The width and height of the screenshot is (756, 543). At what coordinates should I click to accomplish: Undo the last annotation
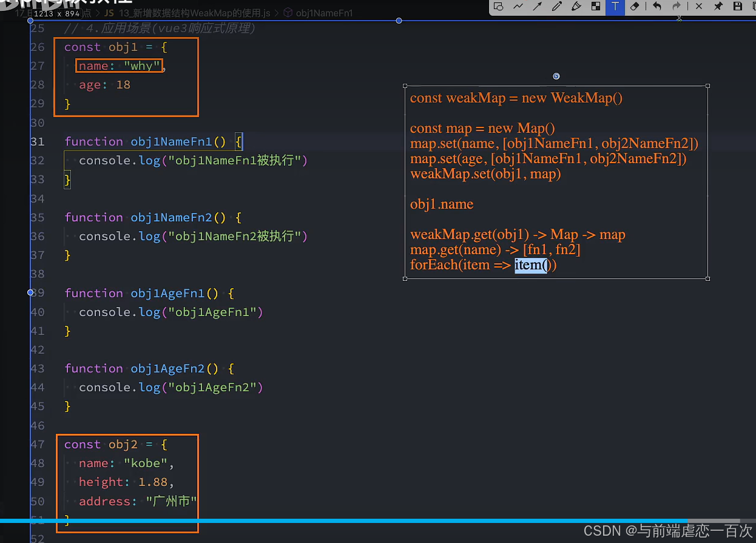tap(657, 7)
